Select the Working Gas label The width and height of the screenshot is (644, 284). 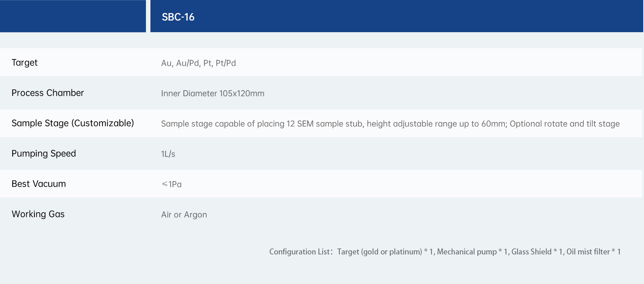(x=38, y=214)
